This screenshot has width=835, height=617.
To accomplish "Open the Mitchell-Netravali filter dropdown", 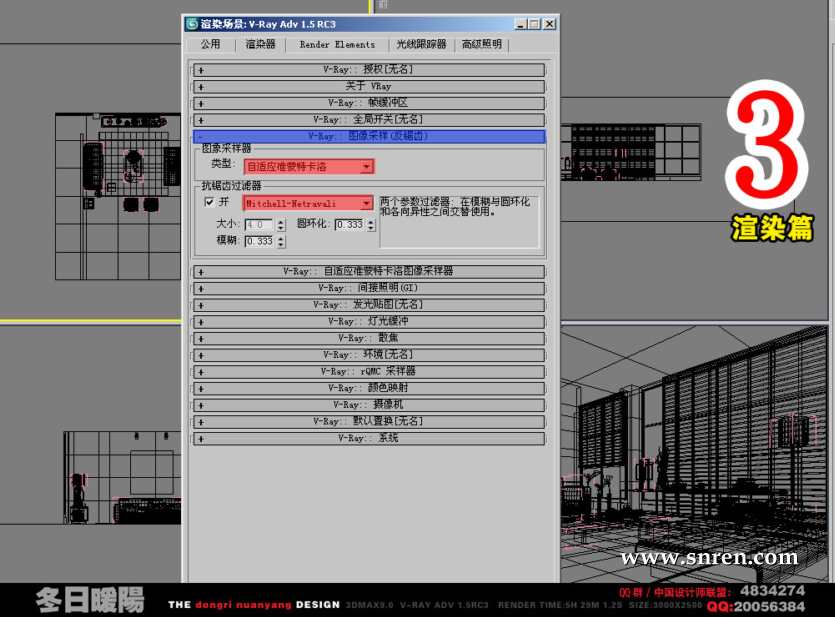I will pyautogui.click(x=308, y=203).
